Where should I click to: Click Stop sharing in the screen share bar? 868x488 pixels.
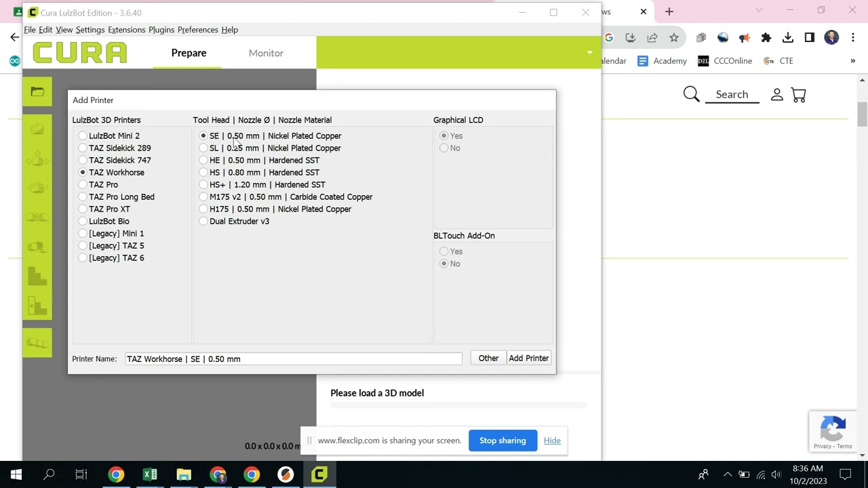(x=502, y=441)
